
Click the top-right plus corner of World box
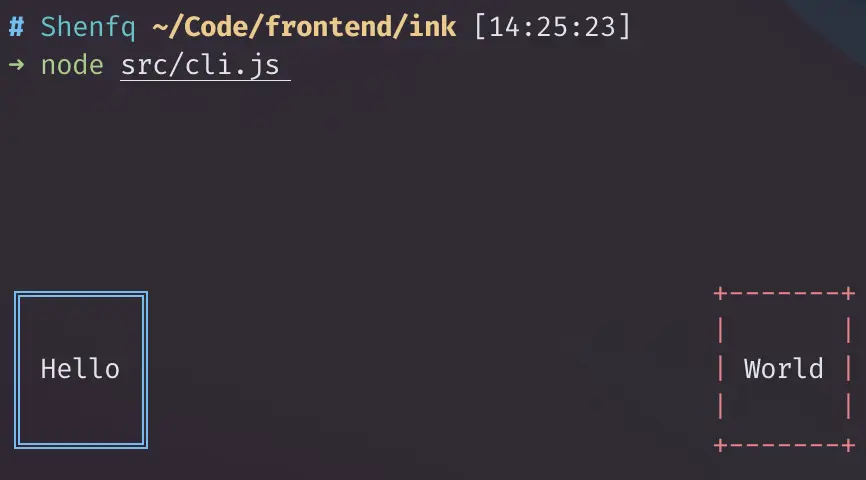[x=849, y=293]
